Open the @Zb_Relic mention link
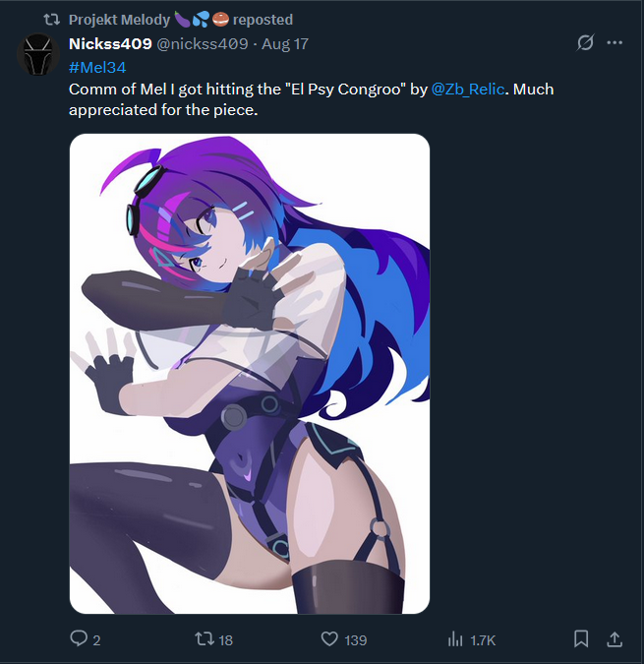Image resolution: width=644 pixels, height=664 pixels. (x=468, y=90)
